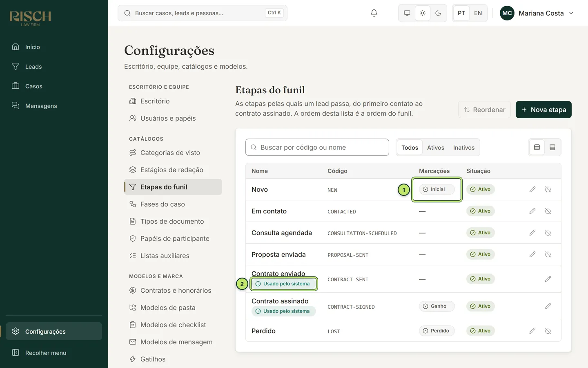
Task: Open Modelos de mensagem
Action: 173,342
